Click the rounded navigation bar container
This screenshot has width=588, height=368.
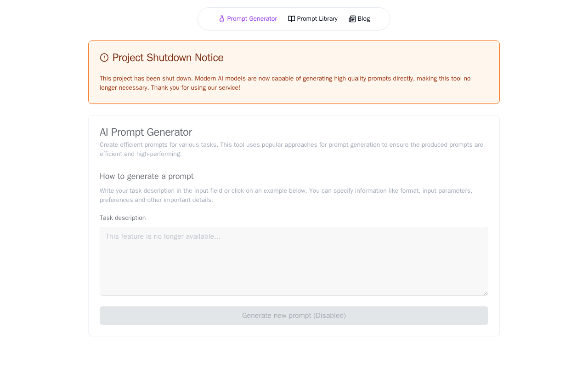tap(207, 19)
